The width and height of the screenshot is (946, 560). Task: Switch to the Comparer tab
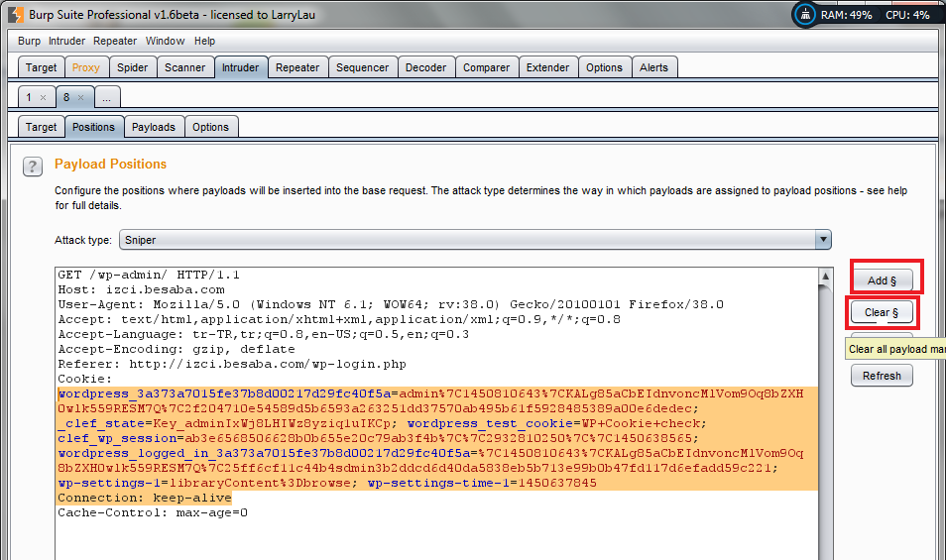pyautogui.click(x=486, y=67)
